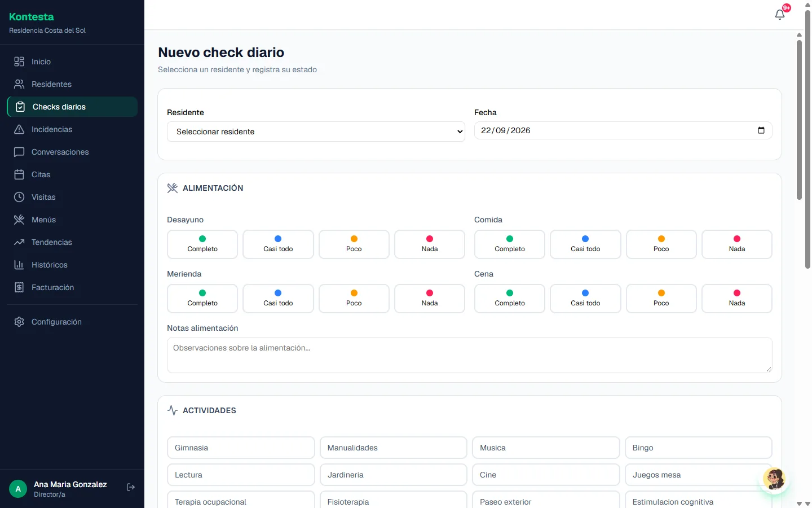Click the Citas calendar icon

coord(19,174)
